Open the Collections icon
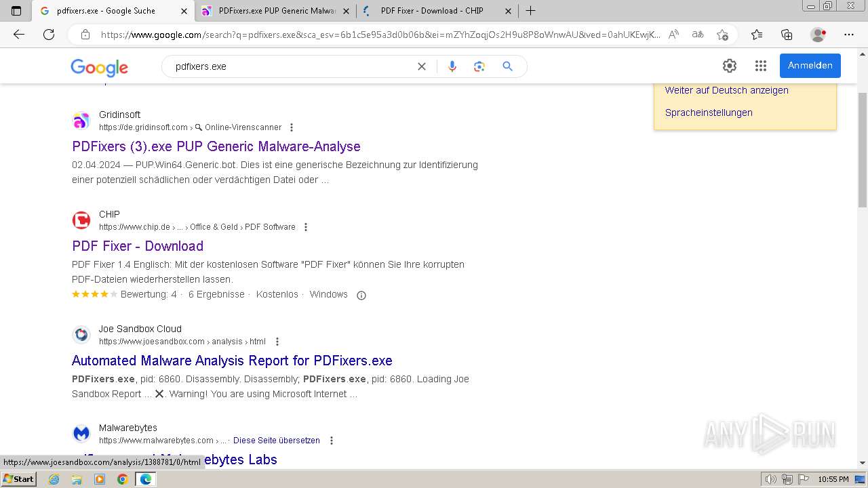868x488 pixels. (x=787, y=35)
